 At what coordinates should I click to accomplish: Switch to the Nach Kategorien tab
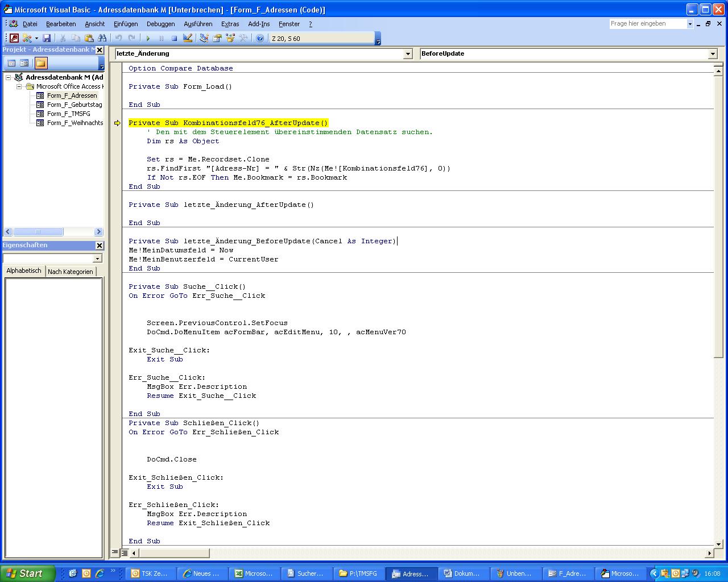click(71, 272)
